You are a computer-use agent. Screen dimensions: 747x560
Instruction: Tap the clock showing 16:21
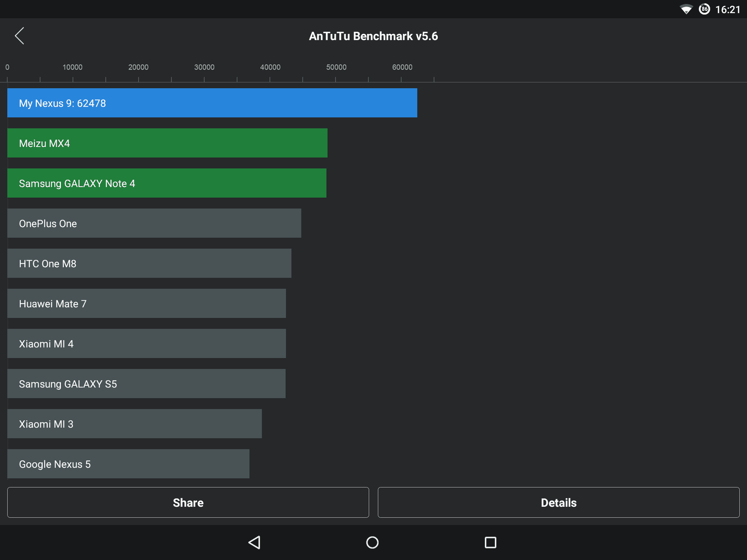click(728, 9)
